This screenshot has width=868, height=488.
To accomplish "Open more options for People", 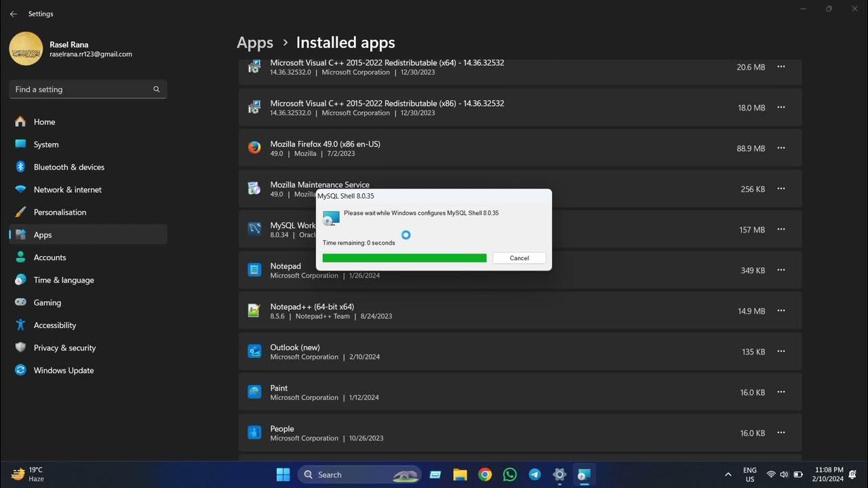I will [781, 433].
